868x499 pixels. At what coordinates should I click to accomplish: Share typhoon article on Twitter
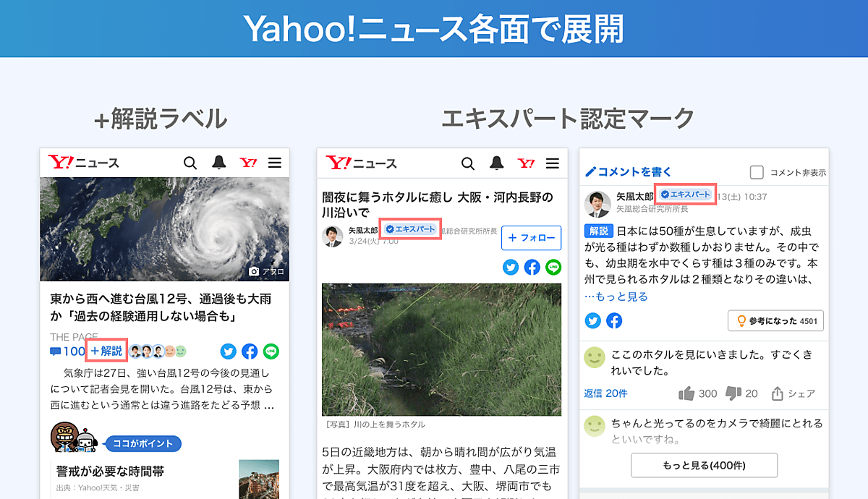coord(229,351)
